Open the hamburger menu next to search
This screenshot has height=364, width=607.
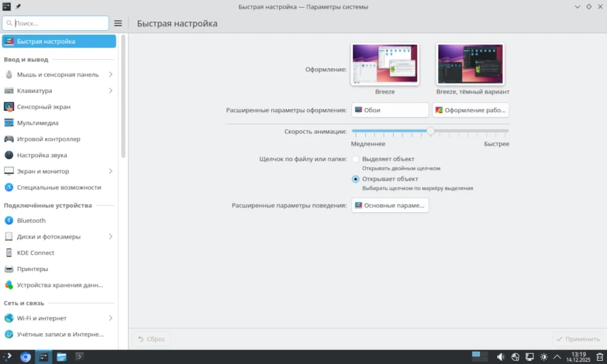(118, 23)
